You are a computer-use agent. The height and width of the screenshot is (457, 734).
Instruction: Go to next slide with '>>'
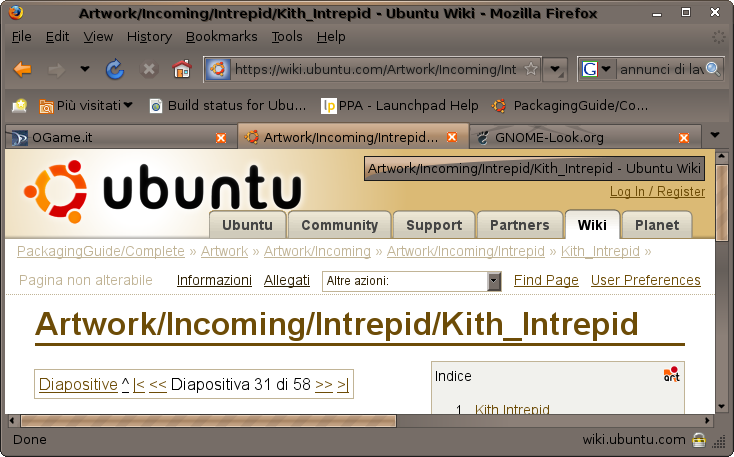[x=324, y=385]
